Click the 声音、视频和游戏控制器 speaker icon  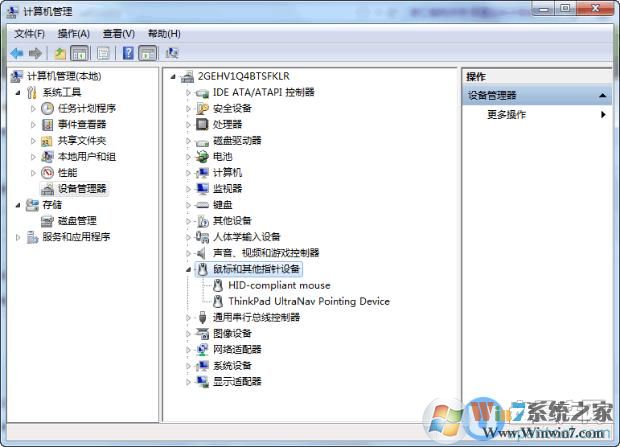(x=202, y=253)
